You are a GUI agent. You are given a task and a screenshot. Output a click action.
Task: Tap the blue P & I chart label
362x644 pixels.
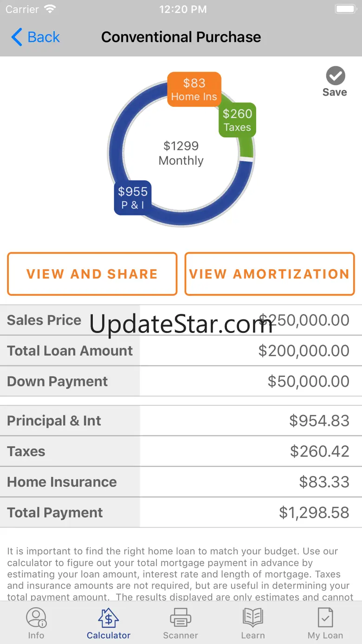(133, 197)
